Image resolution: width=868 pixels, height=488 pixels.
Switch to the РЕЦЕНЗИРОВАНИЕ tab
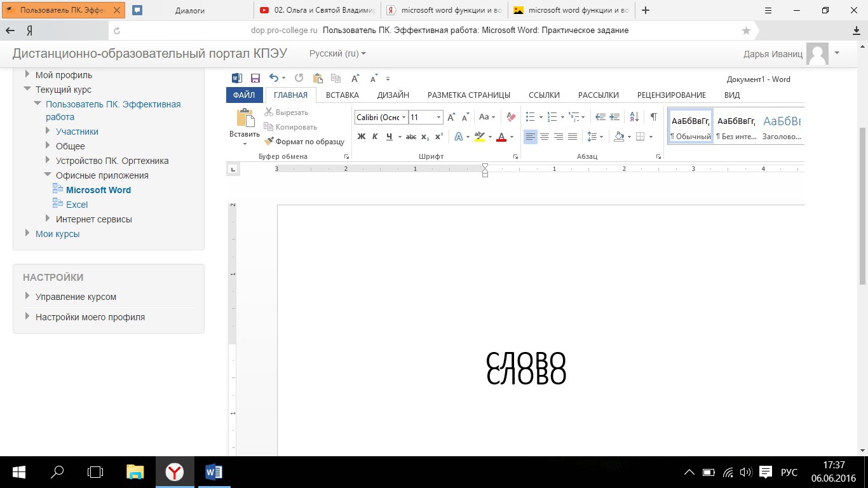672,95
